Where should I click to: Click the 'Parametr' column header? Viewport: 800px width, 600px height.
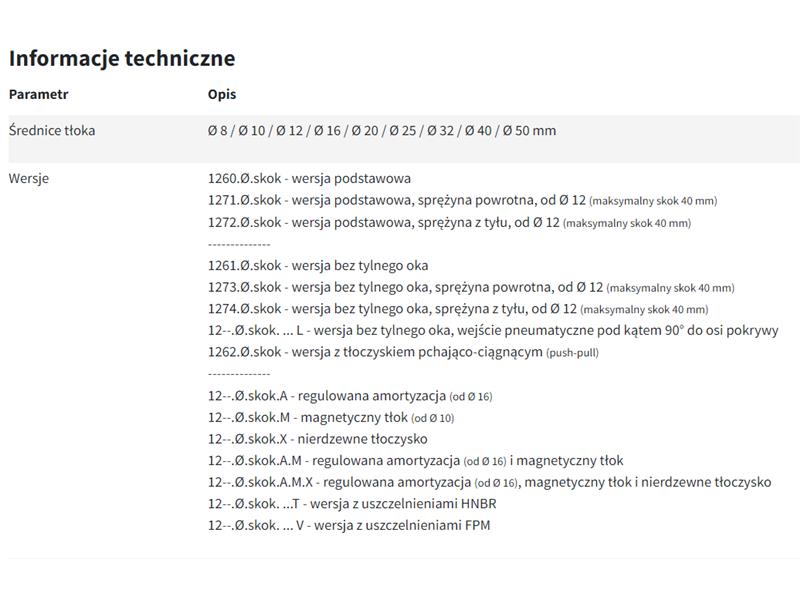pos(38,95)
